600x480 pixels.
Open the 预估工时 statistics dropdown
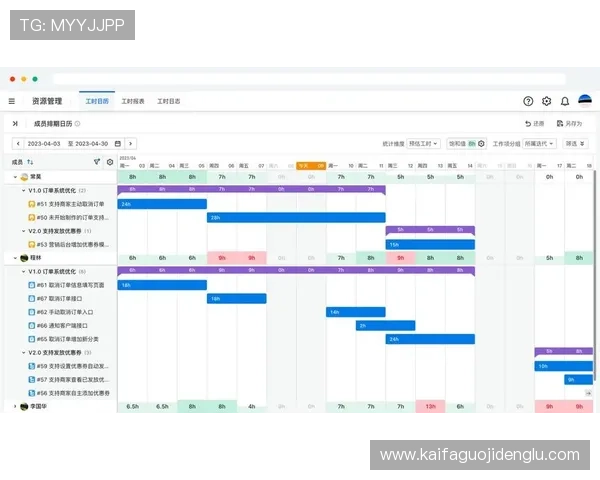(423, 144)
